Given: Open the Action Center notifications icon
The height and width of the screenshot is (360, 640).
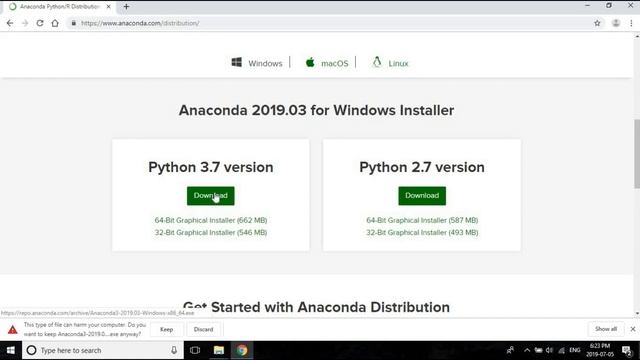Looking at the screenshot, I should point(627,350).
